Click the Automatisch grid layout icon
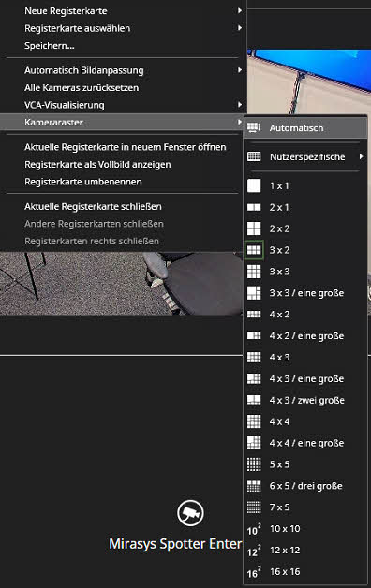The height and width of the screenshot is (588, 371). tap(254, 128)
